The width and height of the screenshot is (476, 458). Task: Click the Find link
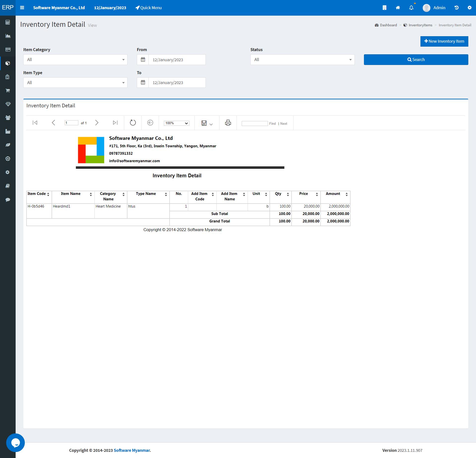(272, 123)
